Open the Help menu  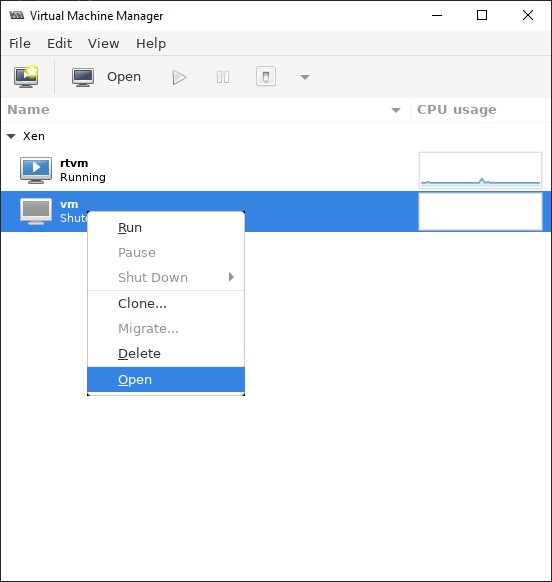click(151, 43)
